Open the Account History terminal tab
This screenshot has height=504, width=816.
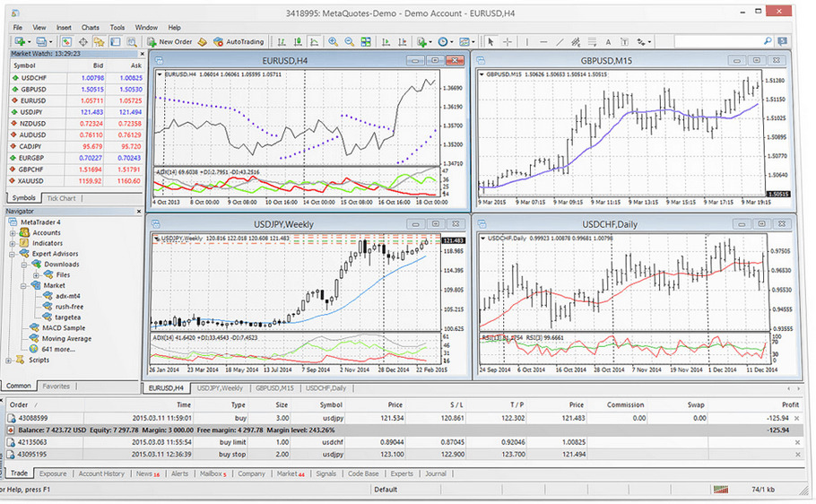click(101, 474)
